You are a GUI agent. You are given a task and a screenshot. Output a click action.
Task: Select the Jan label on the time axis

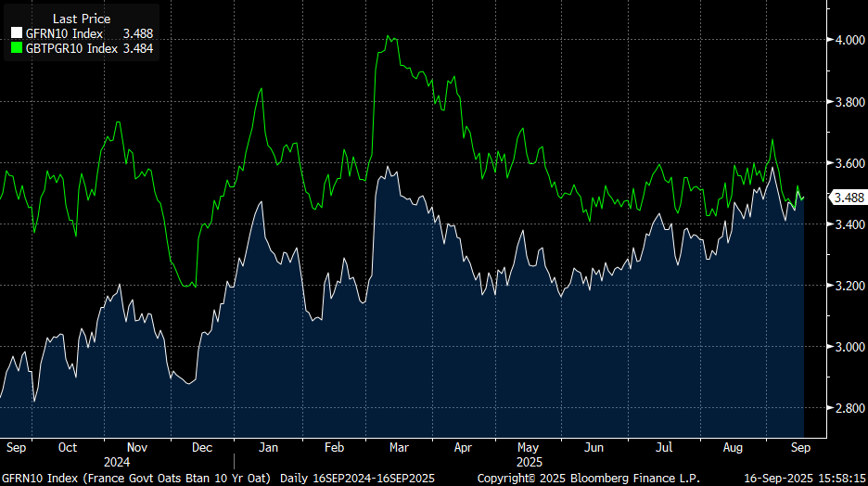269,447
